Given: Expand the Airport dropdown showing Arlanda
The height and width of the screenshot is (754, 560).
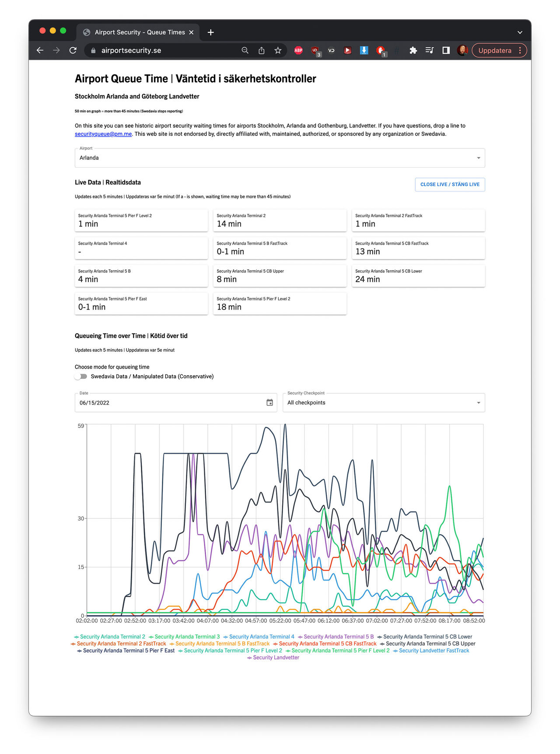Looking at the screenshot, I should pos(280,158).
